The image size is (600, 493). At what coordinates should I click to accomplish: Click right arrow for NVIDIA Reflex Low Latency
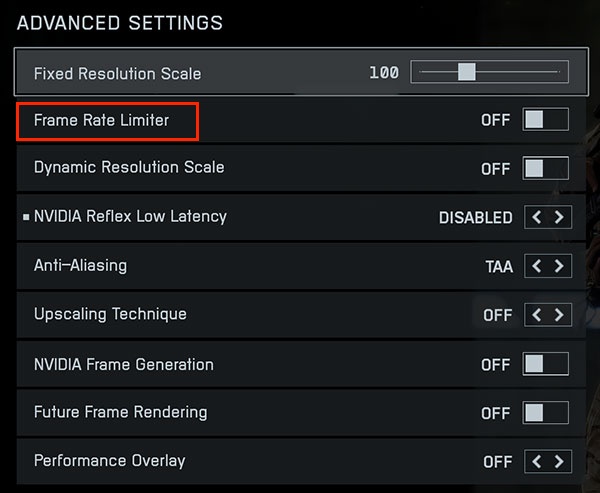point(559,217)
